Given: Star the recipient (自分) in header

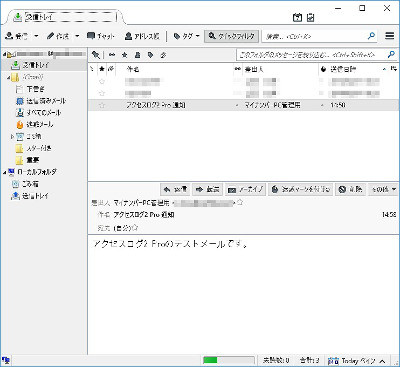Looking at the screenshot, I should 135,228.
